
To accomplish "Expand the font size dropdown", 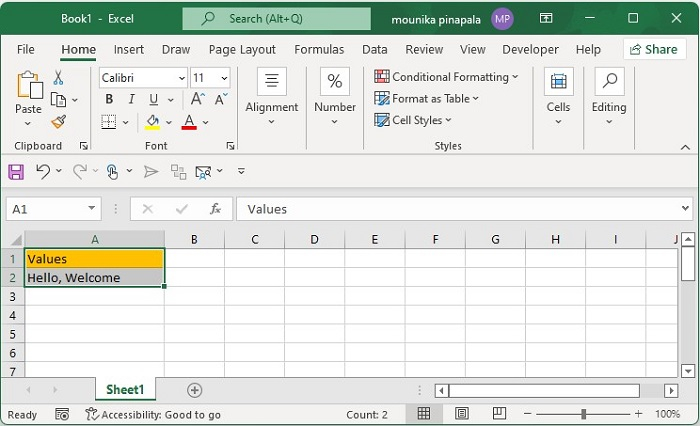I will coord(224,77).
